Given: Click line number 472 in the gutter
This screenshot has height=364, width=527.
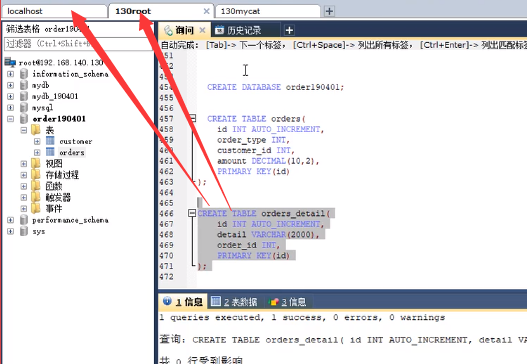Looking at the screenshot, I should click(x=167, y=277).
